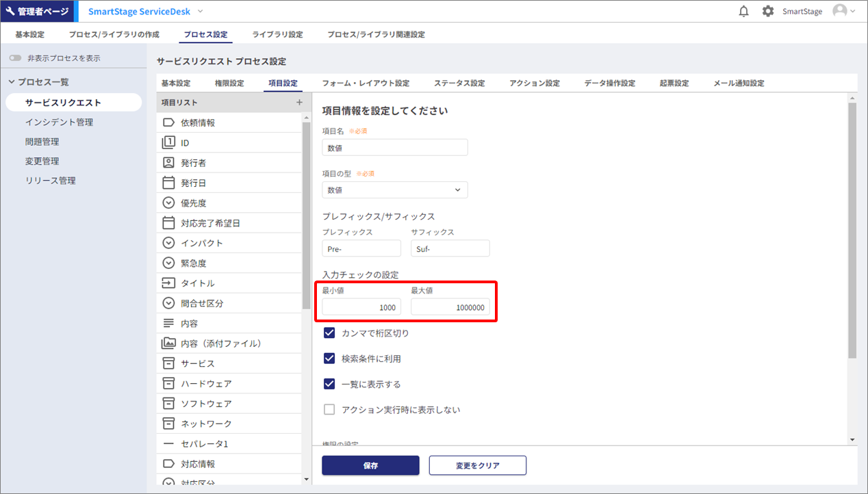868x494 pixels.
Task: Click the 発行日 calendar icon
Action: (168, 183)
